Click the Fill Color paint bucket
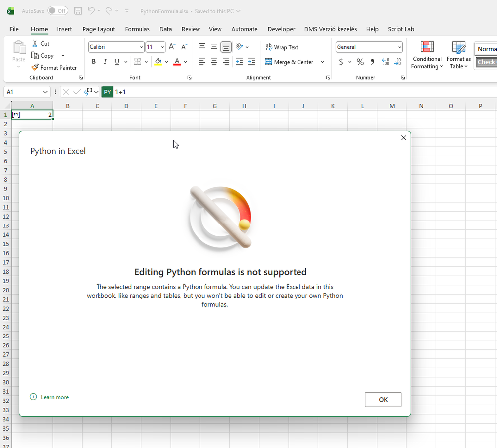The width and height of the screenshot is (497, 448). coord(158,62)
